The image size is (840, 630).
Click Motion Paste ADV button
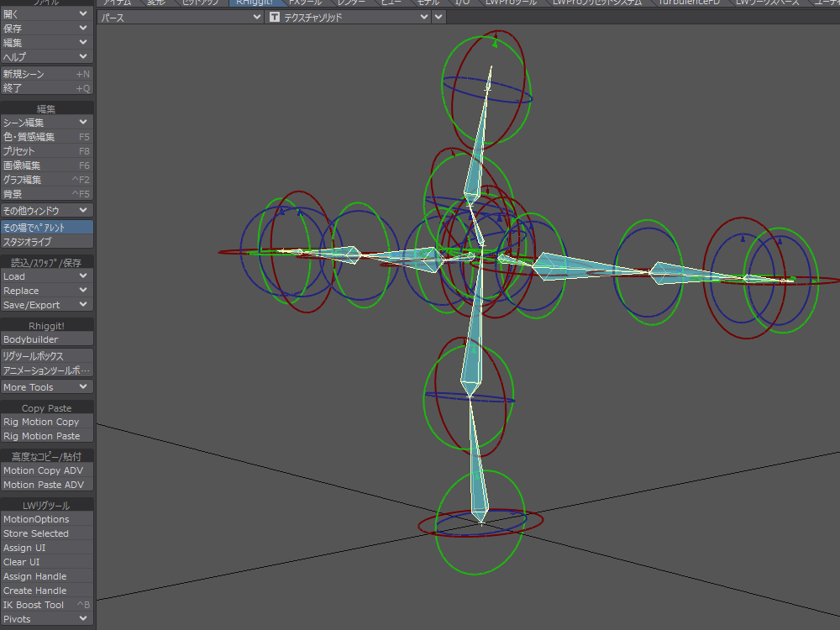[46, 485]
